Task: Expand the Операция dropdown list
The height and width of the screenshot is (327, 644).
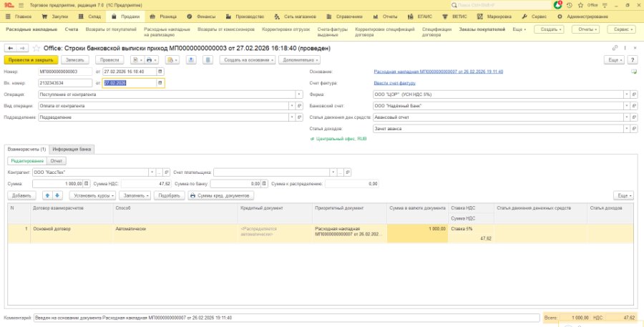Action: pos(299,94)
